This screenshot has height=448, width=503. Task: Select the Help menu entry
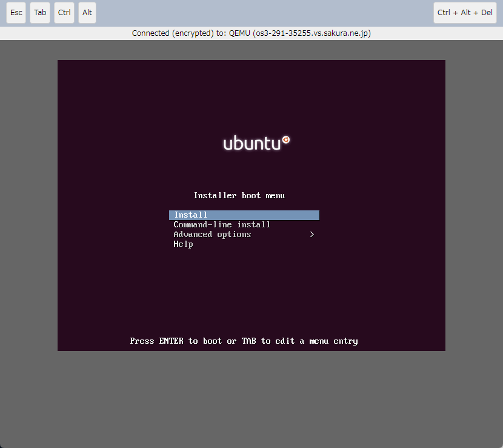[183, 244]
